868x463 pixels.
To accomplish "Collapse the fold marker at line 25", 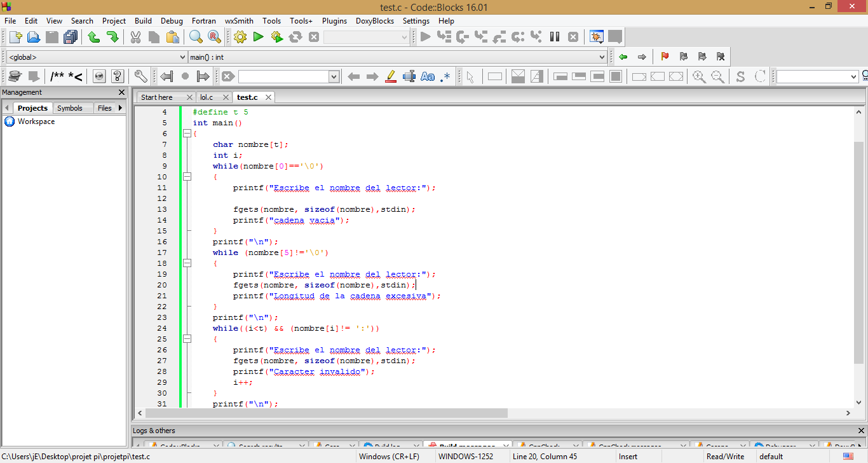I will point(187,339).
